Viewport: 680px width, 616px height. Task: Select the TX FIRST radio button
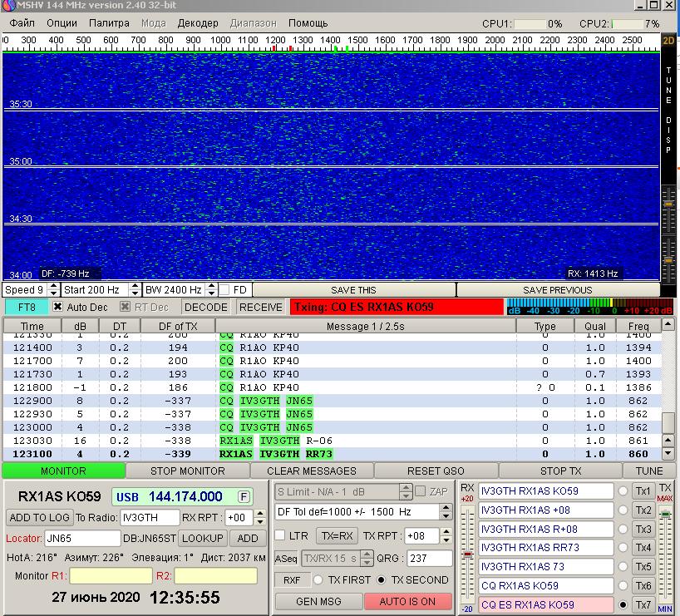click(x=318, y=579)
